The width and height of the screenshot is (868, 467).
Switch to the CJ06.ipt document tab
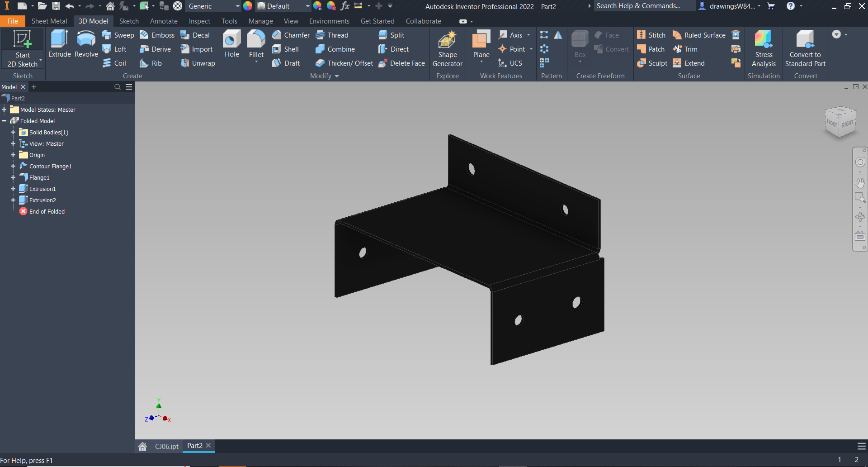(x=166, y=446)
